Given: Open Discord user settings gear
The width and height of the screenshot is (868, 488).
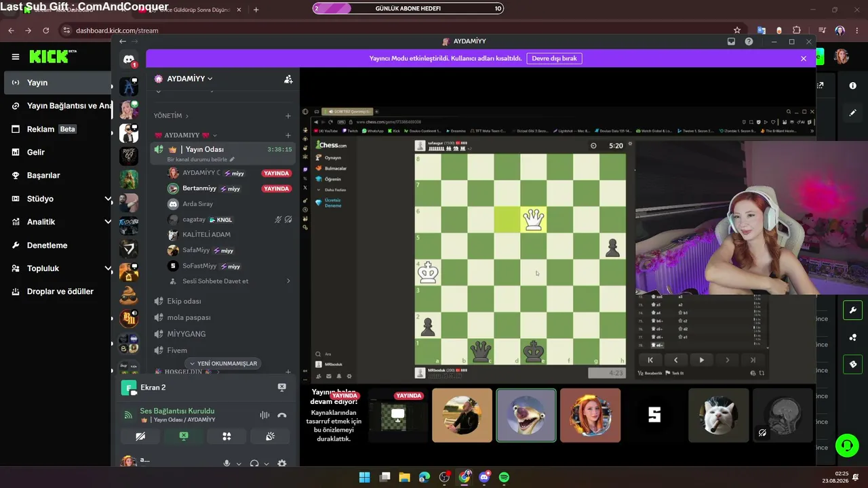Looking at the screenshot, I should [282, 464].
